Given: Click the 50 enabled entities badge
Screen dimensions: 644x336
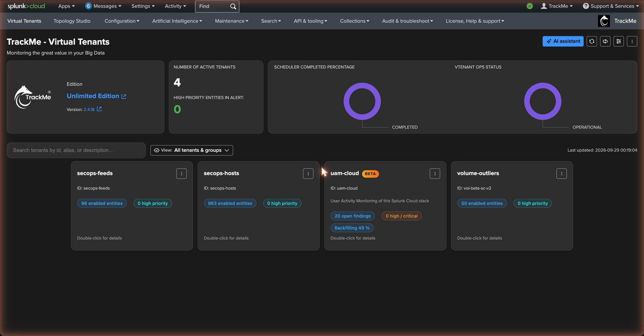Looking at the screenshot, I should (482, 203).
